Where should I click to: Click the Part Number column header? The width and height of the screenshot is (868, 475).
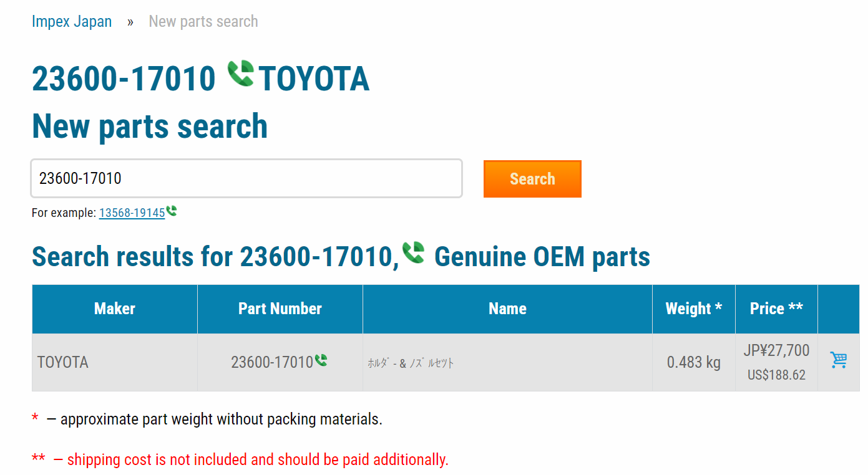tap(280, 309)
